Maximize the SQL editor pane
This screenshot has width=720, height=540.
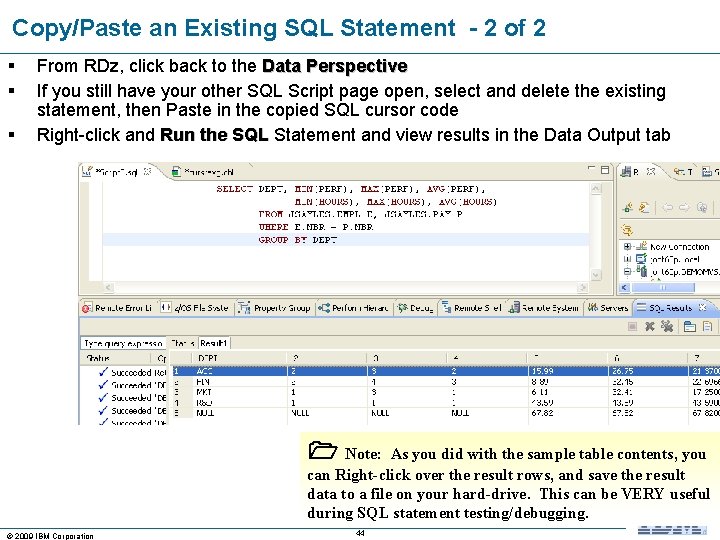click(605, 169)
